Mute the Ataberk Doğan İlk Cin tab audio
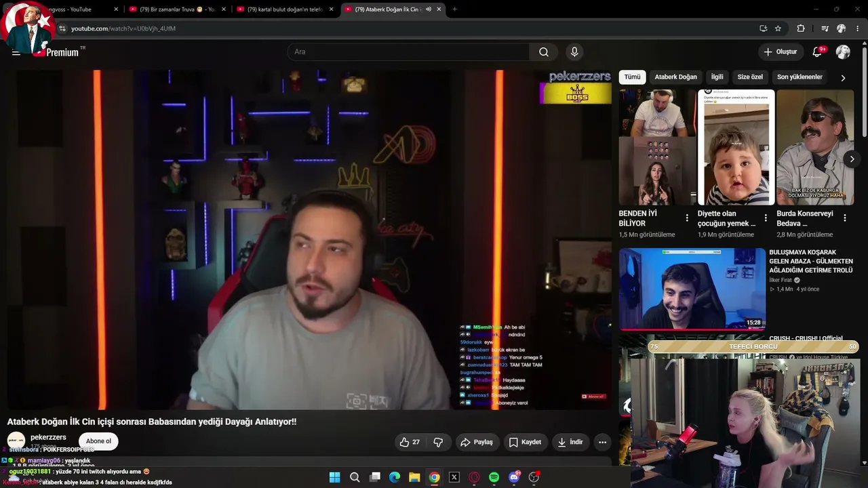The width and height of the screenshot is (868, 488). tap(429, 9)
